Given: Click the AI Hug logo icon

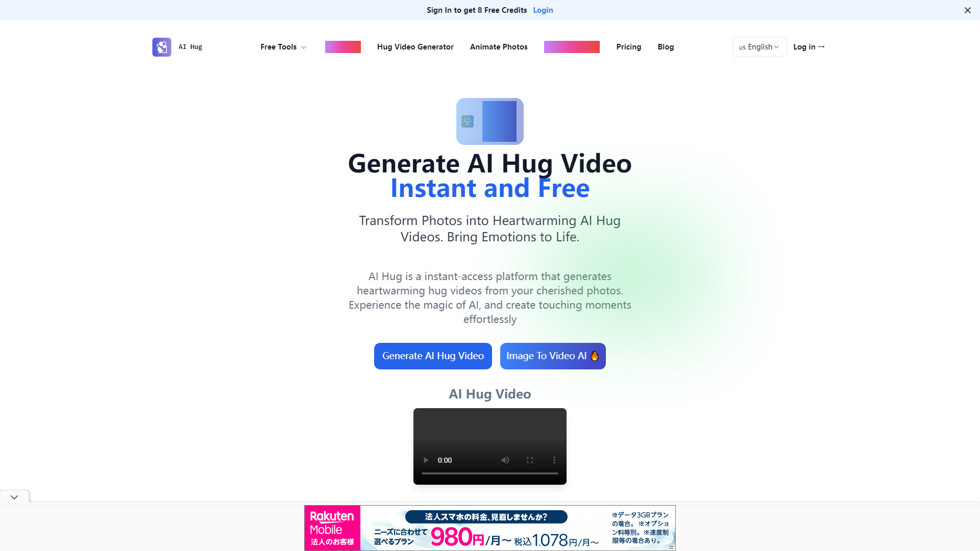Looking at the screenshot, I should click(161, 46).
